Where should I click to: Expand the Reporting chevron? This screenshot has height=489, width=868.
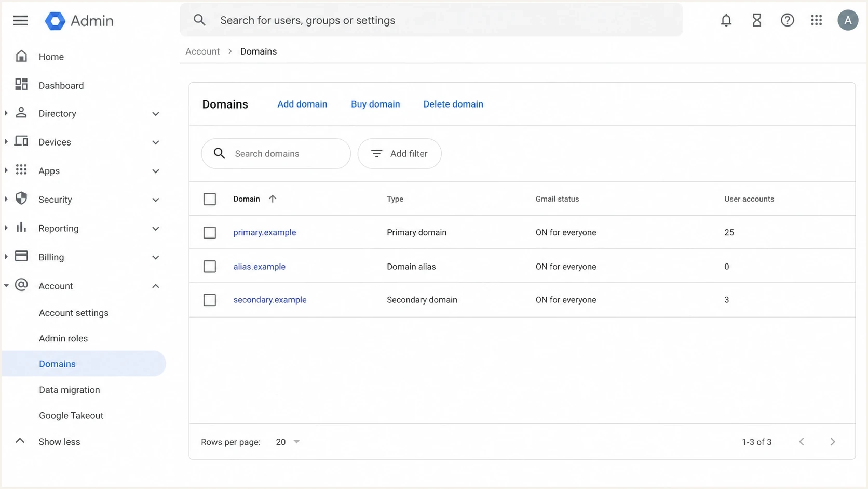(156, 229)
